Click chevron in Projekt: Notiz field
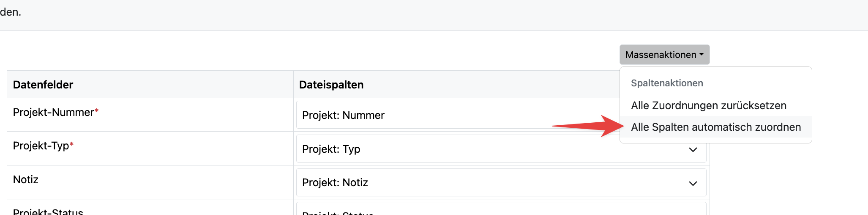 coord(693,183)
